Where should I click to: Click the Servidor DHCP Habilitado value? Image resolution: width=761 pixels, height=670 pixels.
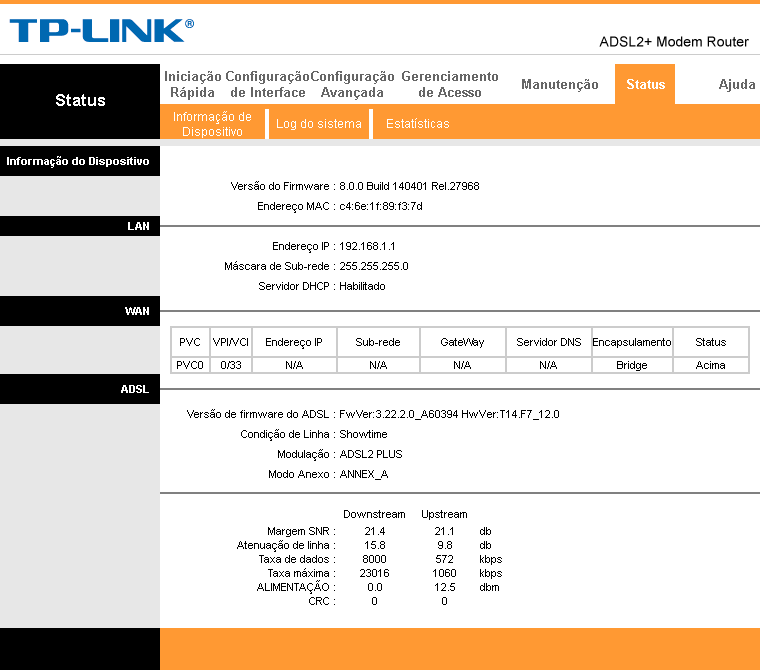coord(362,286)
